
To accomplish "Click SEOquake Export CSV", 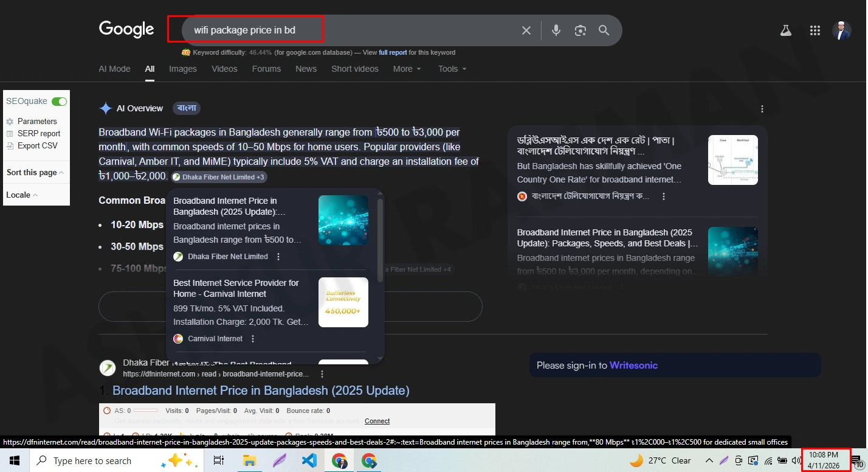I will (32, 146).
